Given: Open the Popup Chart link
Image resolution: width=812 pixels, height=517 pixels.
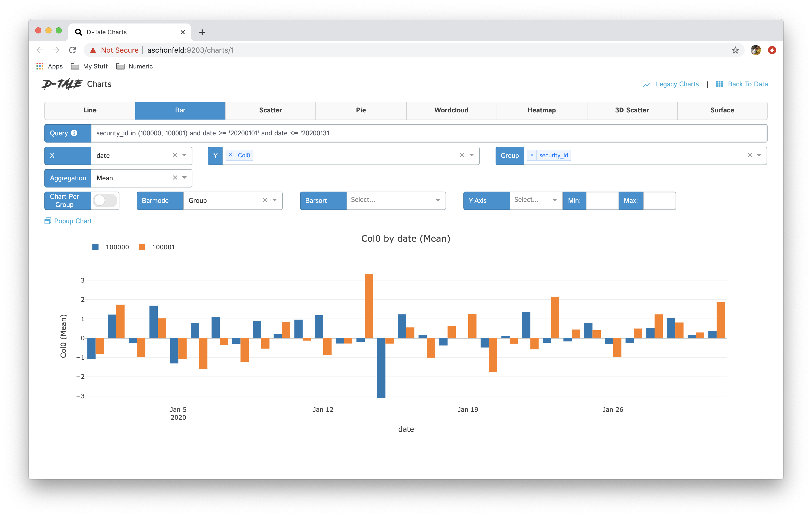Looking at the screenshot, I should (x=73, y=221).
